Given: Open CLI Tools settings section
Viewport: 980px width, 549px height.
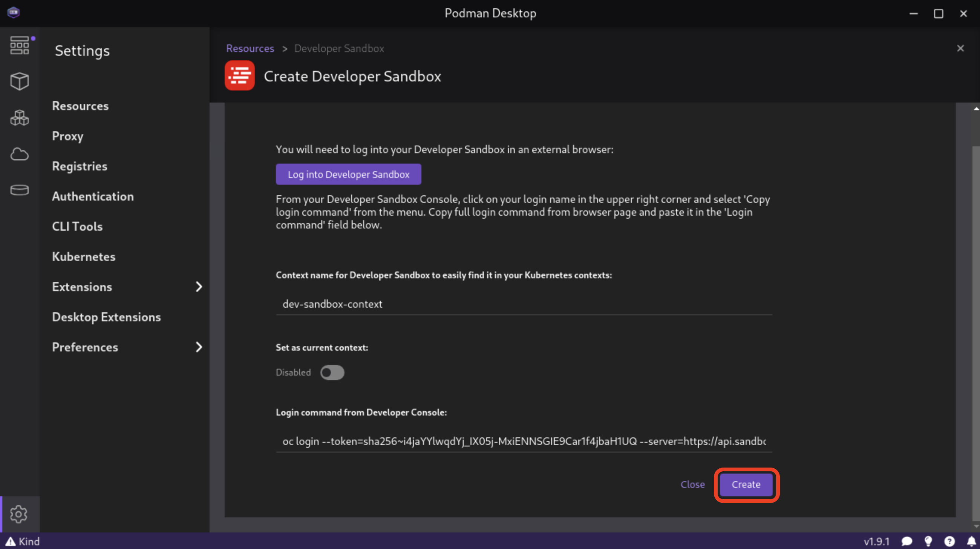Looking at the screenshot, I should 77,226.
